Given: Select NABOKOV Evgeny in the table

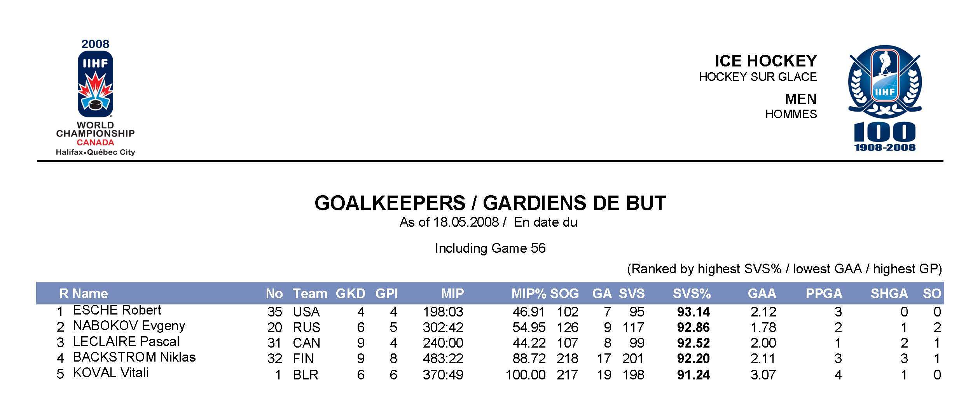Looking at the screenshot, I should pyautogui.click(x=129, y=326).
